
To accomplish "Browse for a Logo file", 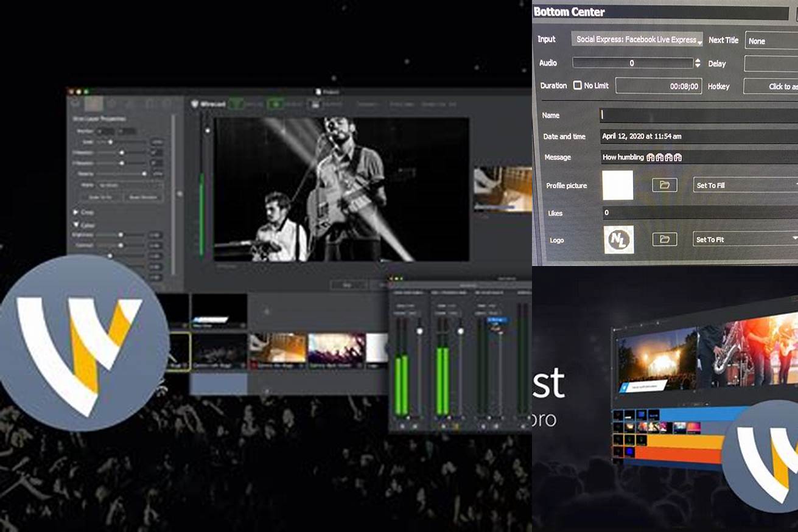I will (665, 239).
